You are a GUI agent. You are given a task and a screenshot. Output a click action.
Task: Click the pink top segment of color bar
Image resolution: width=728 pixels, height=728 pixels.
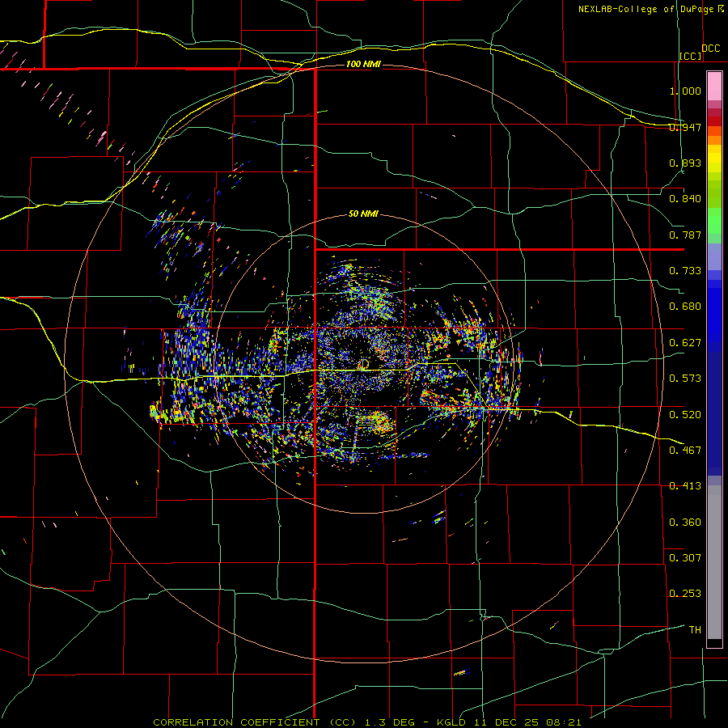click(714, 86)
